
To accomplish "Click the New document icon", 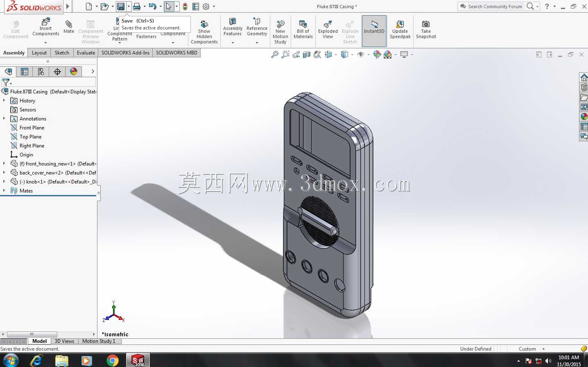I will pyautogui.click(x=89, y=7).
